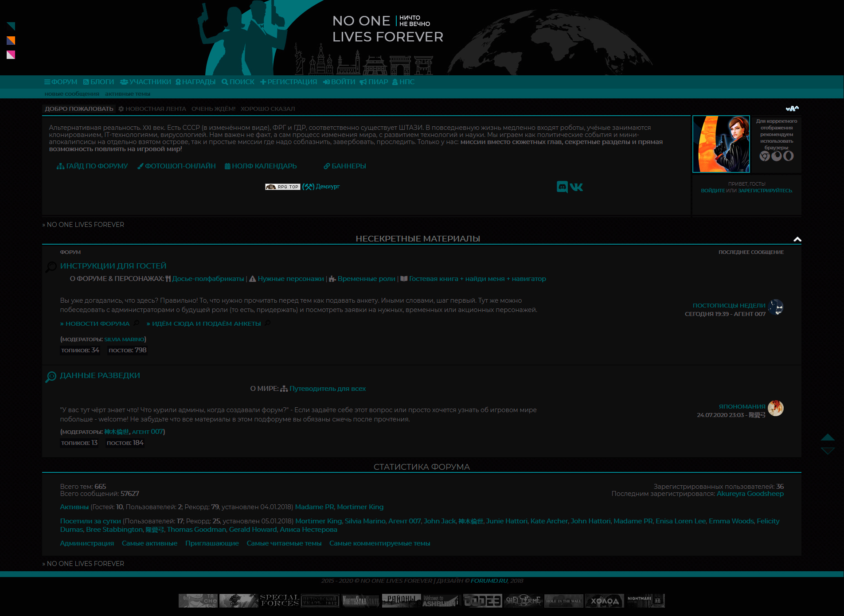The height and width of the screenshot is (616, 844).
Task: Click the RPG TOP rating banner
Action: (x=283, y=187)
